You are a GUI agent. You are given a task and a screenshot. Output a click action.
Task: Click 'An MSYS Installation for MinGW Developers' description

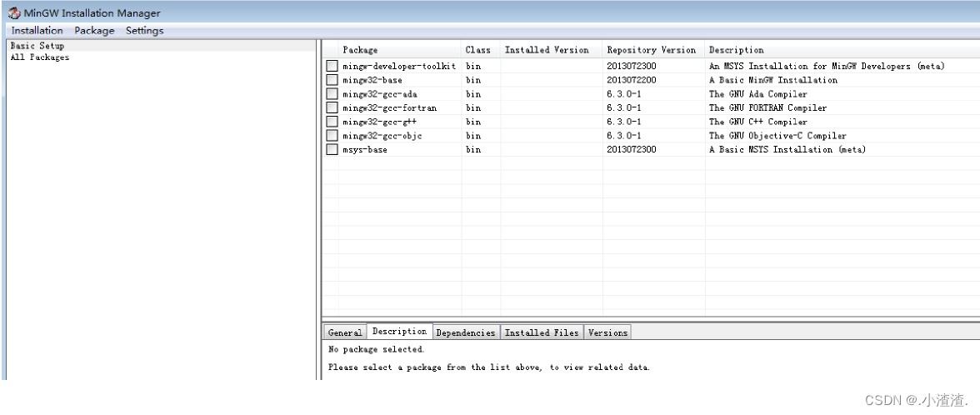[827, 66]
